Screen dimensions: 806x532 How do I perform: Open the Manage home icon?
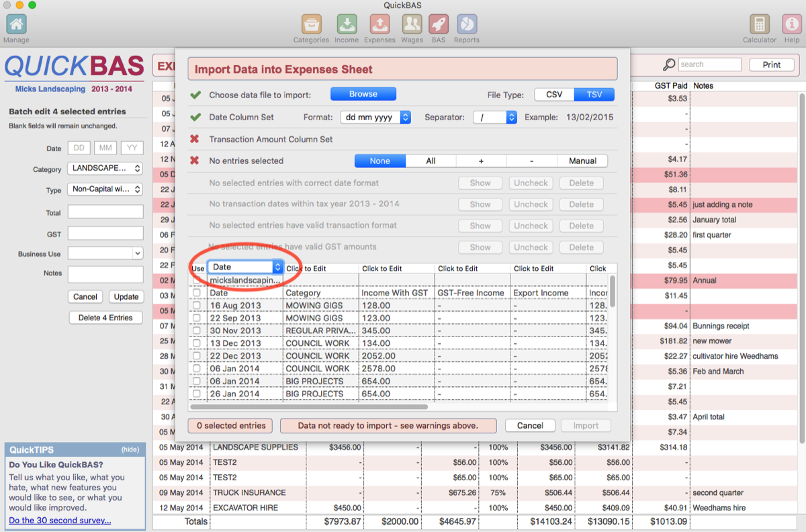[16, 25]
